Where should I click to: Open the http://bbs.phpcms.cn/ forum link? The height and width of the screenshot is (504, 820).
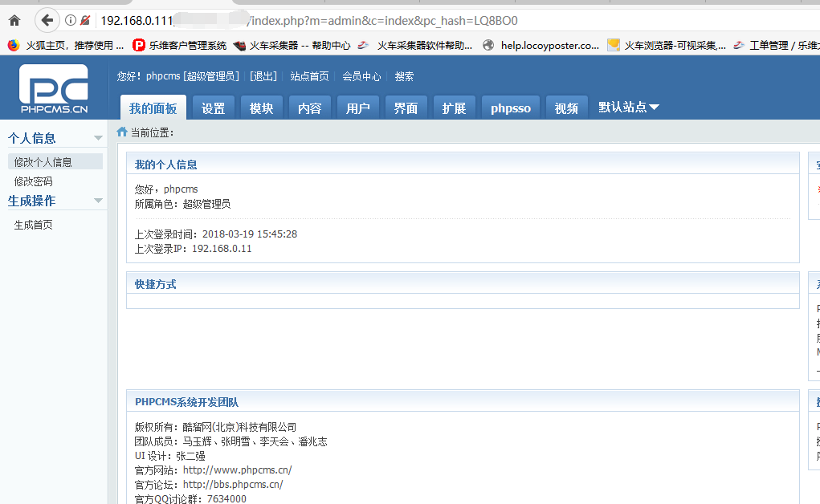coord(233,485)
